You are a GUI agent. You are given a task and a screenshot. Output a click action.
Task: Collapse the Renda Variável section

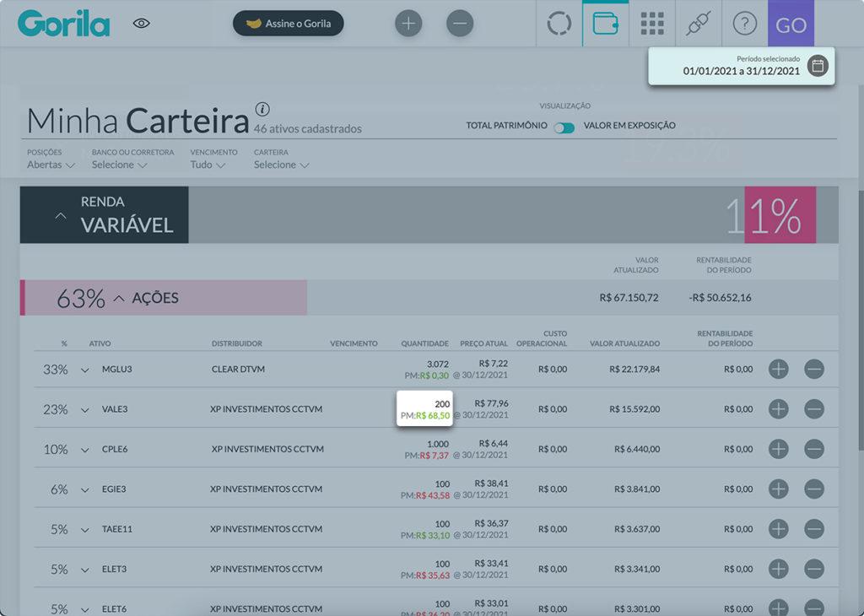coord(60,216)
